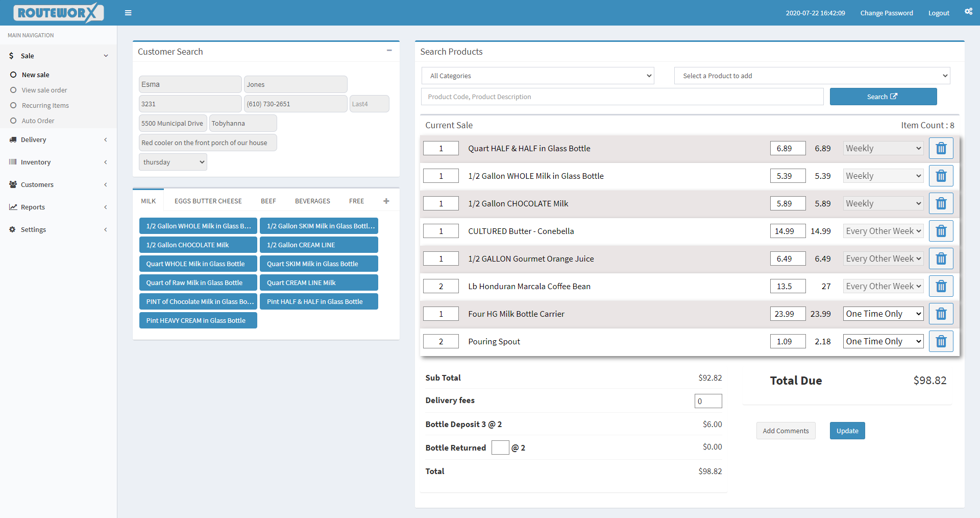Open the All Categories dropdown
The width and height of the screenshot is (980, 518).
click(537, 76)
